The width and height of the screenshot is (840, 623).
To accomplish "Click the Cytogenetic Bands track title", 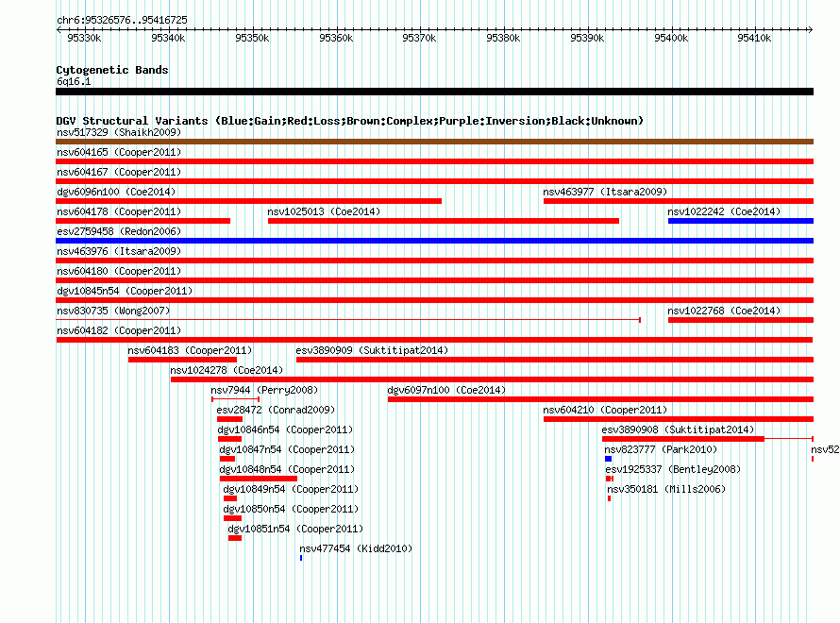I will (x=112, y=70).
